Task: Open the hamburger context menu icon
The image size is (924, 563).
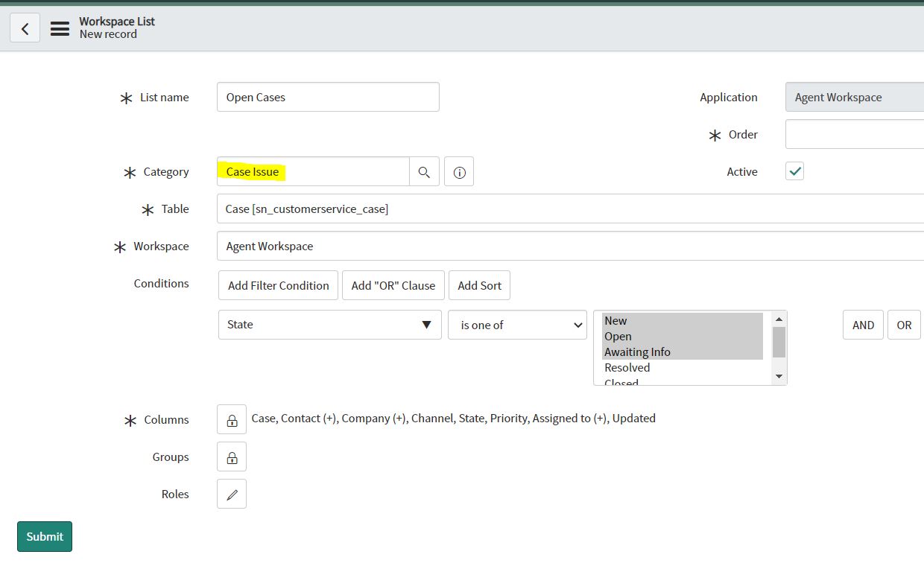Action: 60,28
